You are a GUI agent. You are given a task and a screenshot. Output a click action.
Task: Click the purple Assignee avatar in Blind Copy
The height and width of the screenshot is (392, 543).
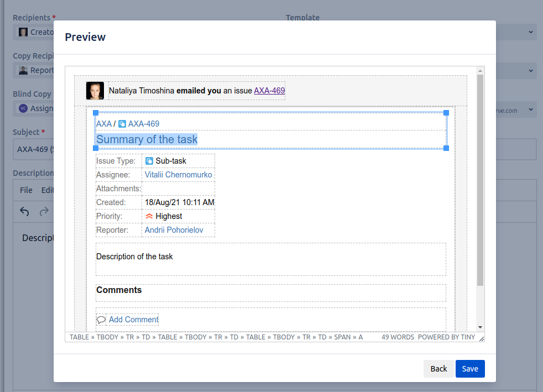(23, 108)
